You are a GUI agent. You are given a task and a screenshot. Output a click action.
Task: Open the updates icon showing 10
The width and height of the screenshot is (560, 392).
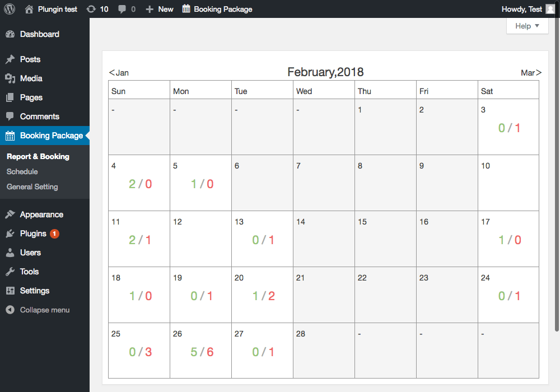point(91,9)
